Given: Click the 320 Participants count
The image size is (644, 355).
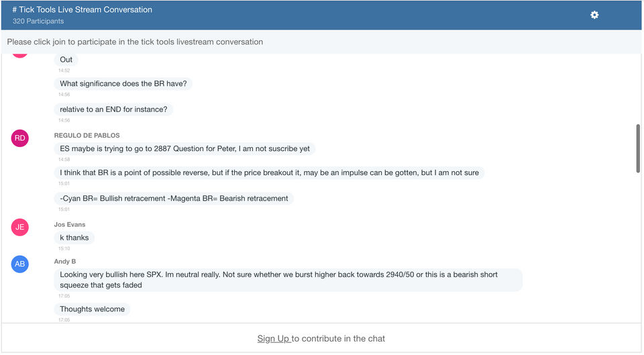Looking at the screenshot, I should coord(38,21).
